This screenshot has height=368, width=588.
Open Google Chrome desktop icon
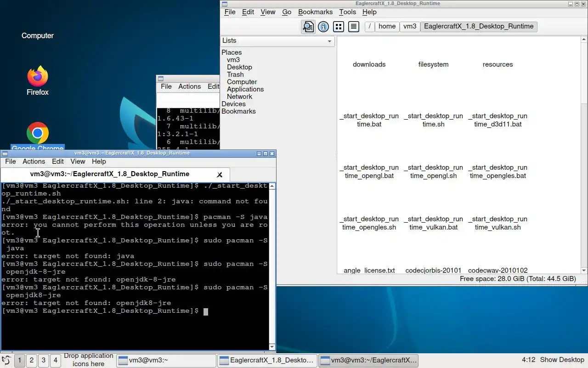click(x=38, y=137)
